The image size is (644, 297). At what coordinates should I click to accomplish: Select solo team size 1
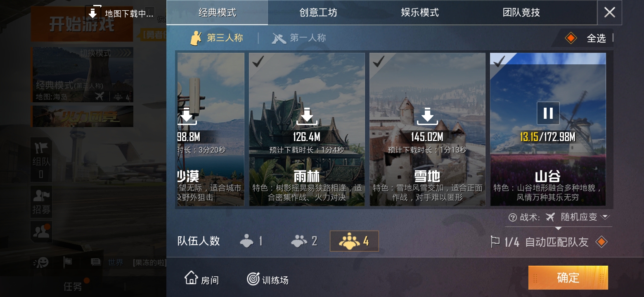(251, 241)
